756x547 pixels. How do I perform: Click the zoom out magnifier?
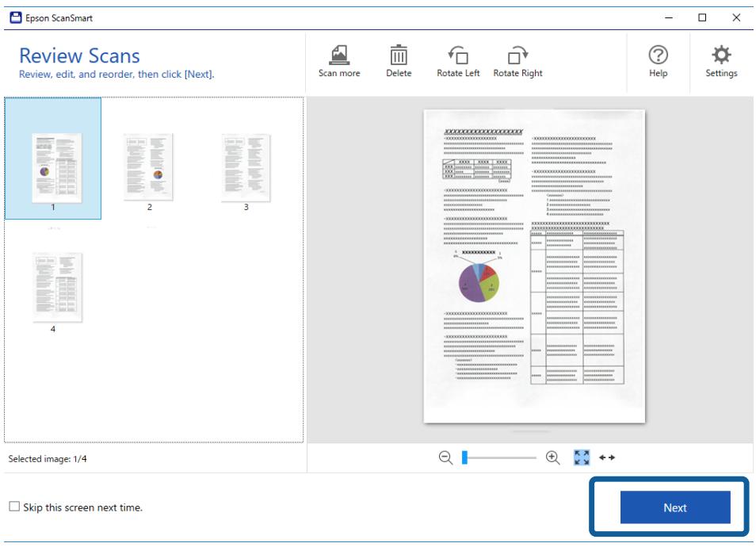pos(445,457)
